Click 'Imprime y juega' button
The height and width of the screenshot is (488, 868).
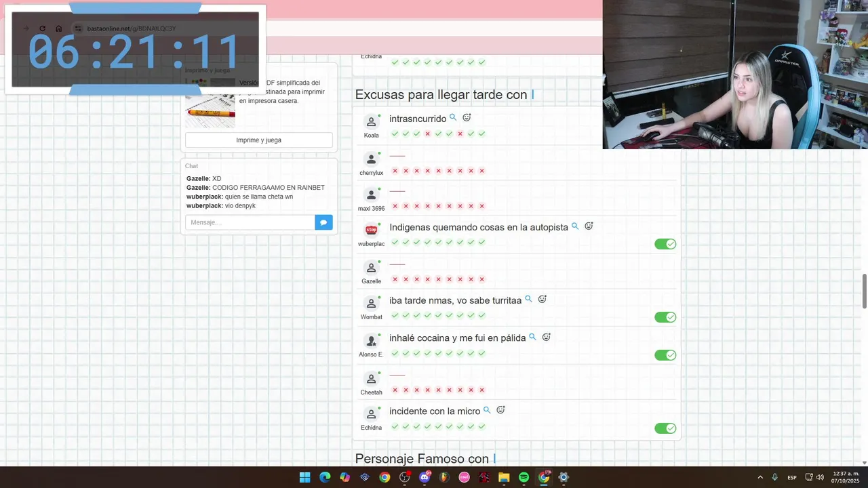pyautogui.click(x=259, y=140)
